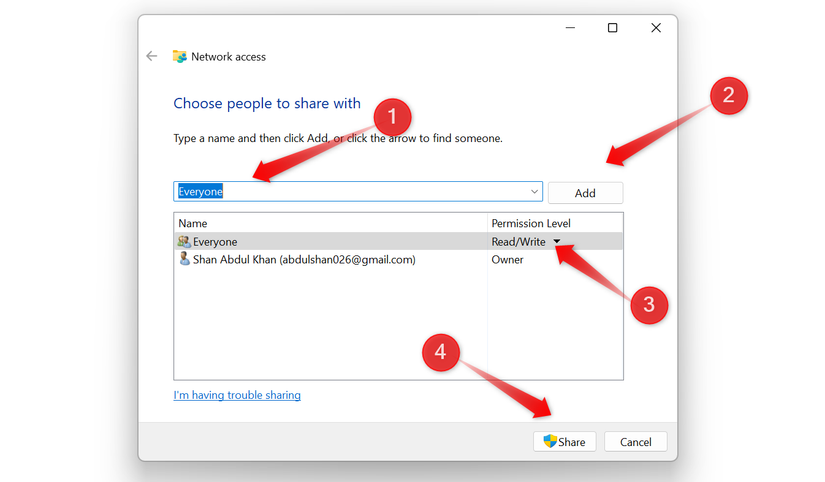Click the Owner permission cell

point(508,260)
